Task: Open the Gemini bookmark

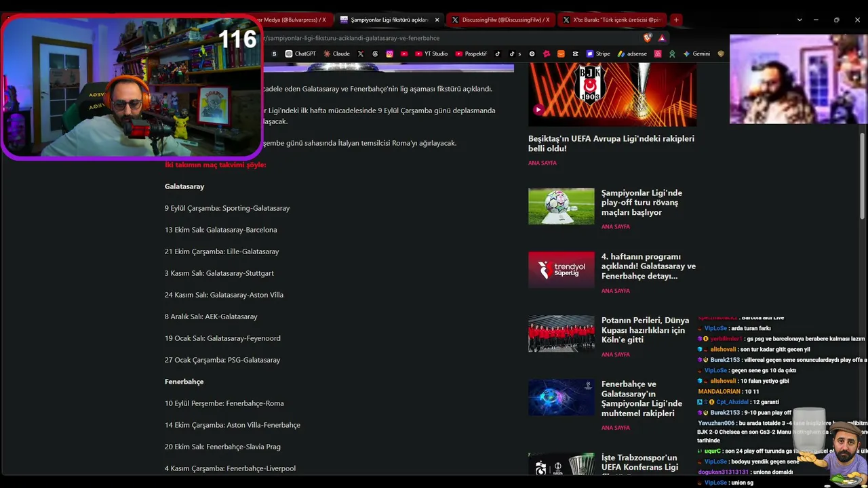Action: click(696, 54)
